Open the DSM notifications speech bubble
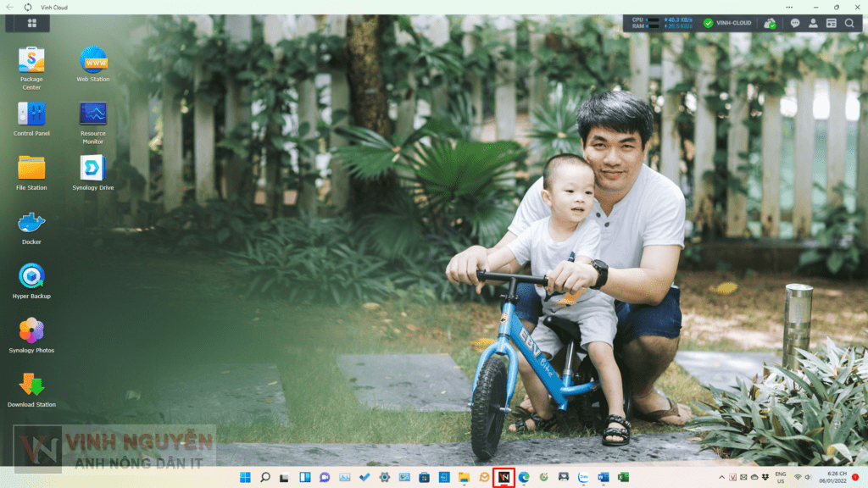 795,24
